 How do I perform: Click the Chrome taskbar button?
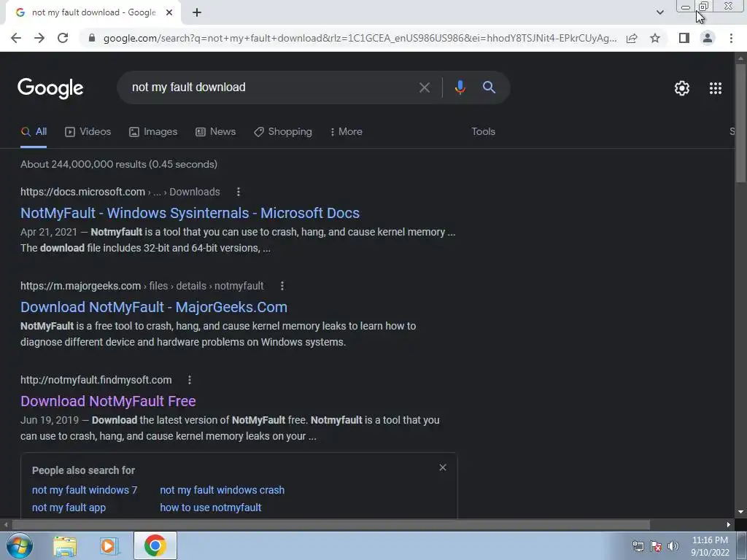[x=155, y=545]
